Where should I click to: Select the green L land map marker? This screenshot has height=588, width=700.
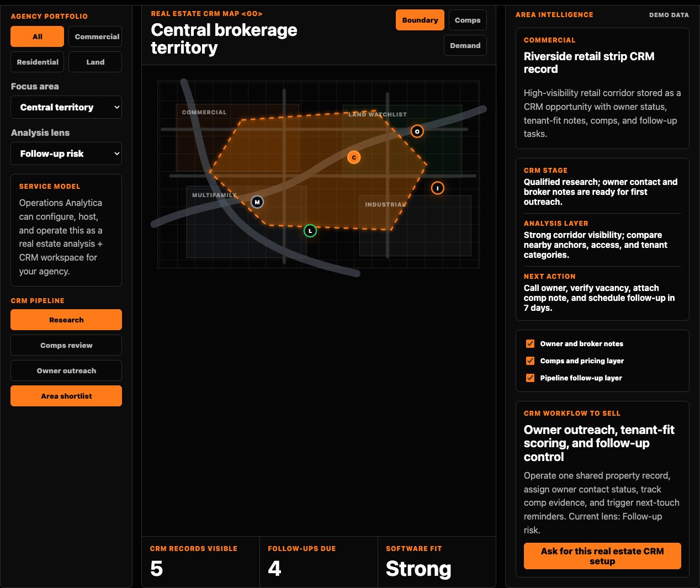[310, 231]
